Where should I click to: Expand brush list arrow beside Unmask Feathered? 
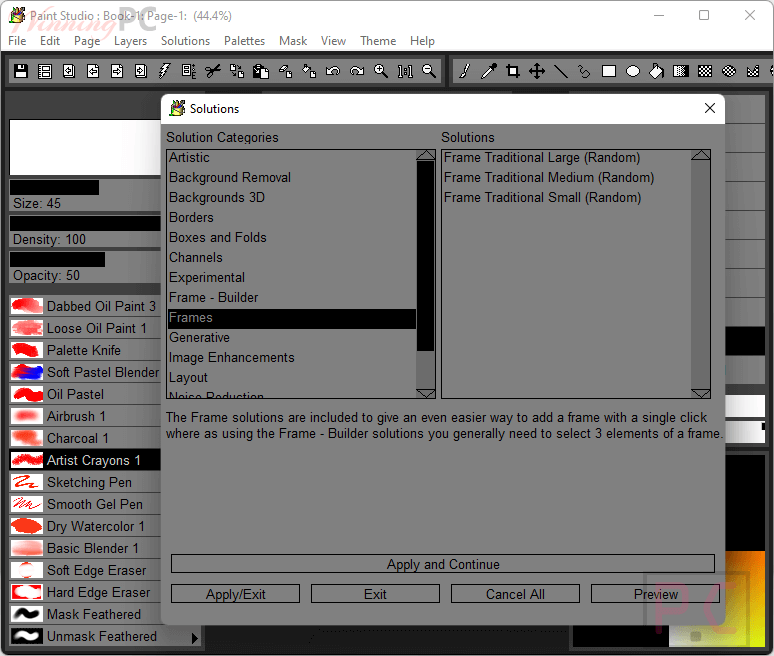coord(194,638)
